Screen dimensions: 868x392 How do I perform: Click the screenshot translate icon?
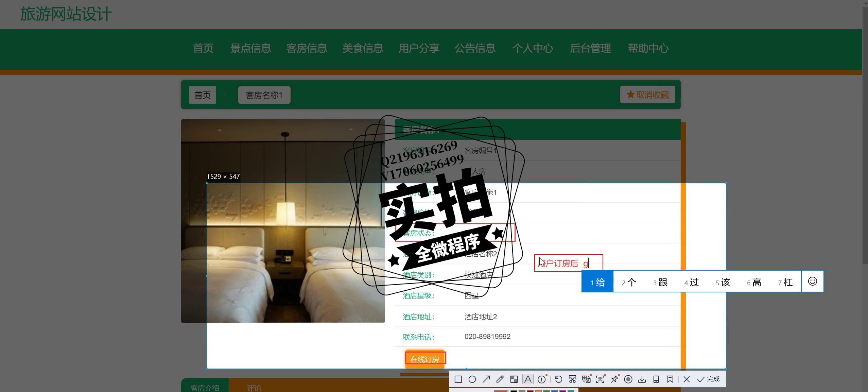[586, 379]
